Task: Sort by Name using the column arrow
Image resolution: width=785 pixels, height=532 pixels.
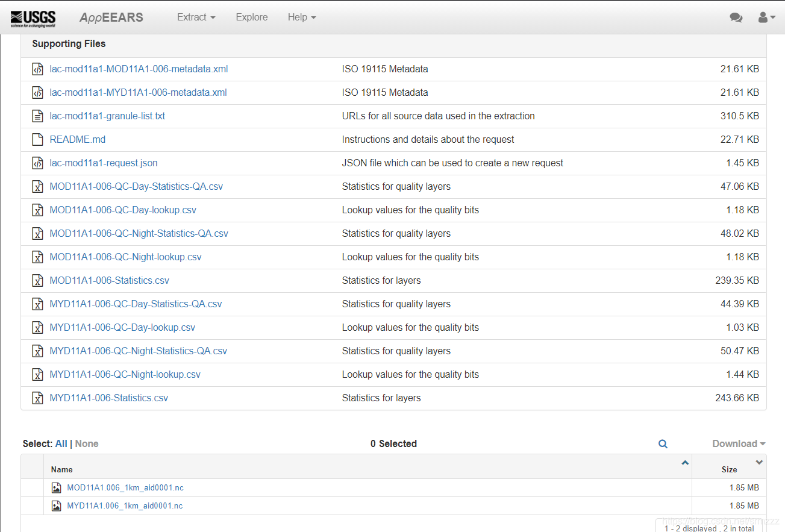Action: pyautogui.click(x=685, y=463)
